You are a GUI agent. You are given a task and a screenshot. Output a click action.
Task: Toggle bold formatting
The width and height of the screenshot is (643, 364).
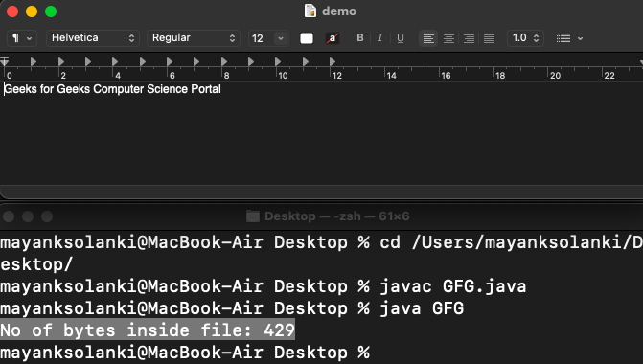360,38
